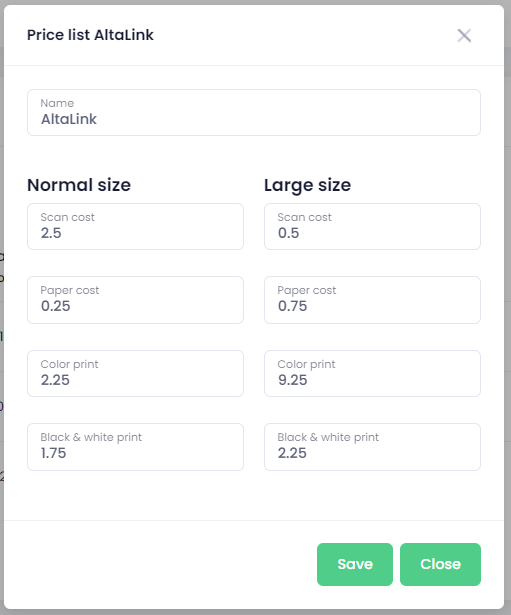Click the Normal size section heading
This screenshot has height=615, width=511.
pos(79,185)
